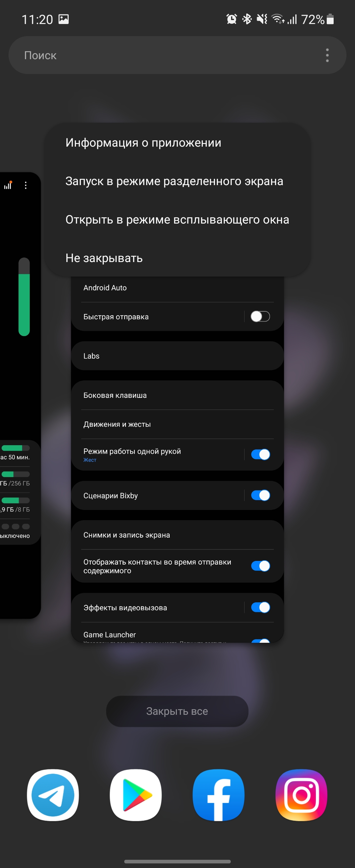The width and height of the screenshot is (355, 868).
Task: Toggle Быстрая отправка switch
Action: 260,316
